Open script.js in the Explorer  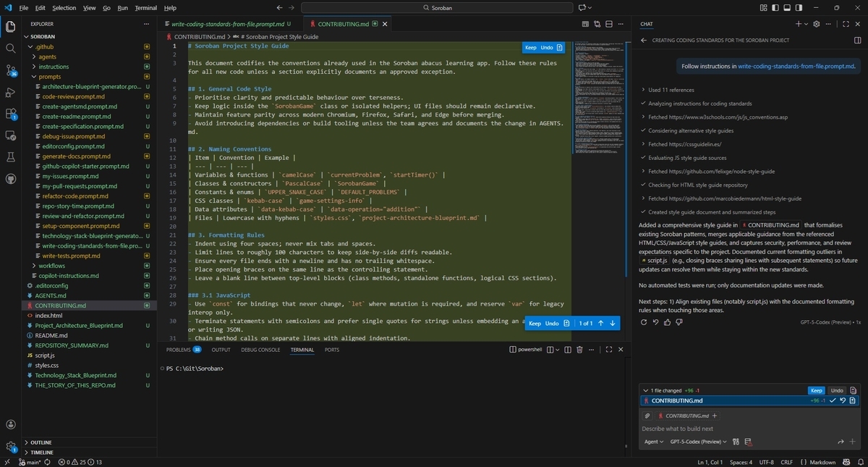45,355
